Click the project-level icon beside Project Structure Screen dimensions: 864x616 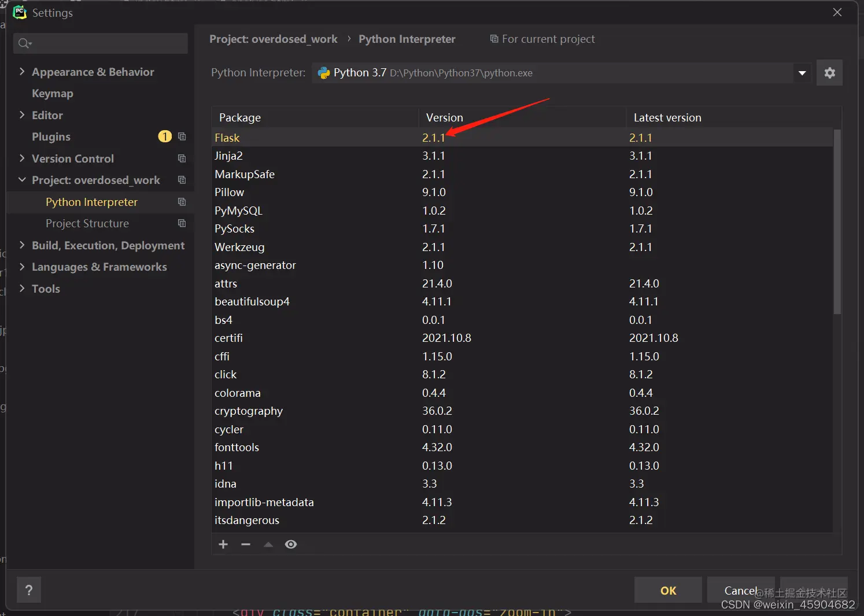tap(182, 223)
